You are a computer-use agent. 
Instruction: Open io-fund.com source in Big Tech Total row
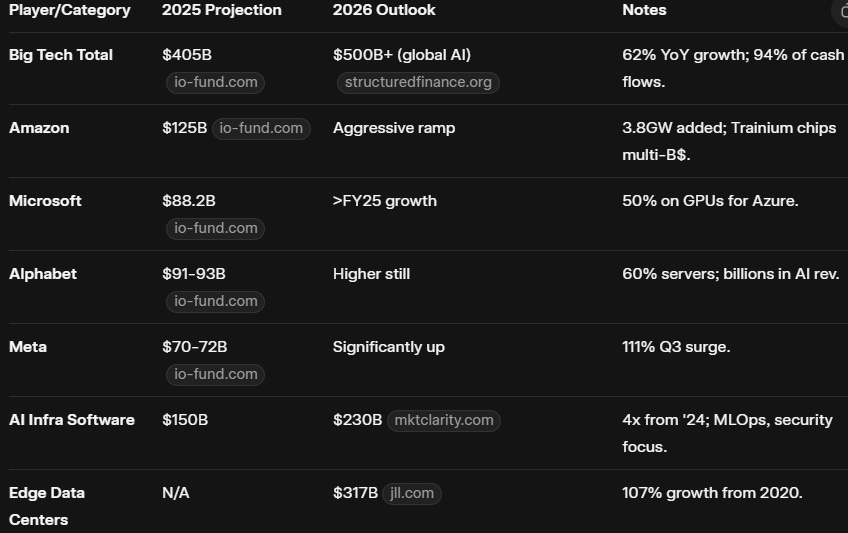(215, 82)
